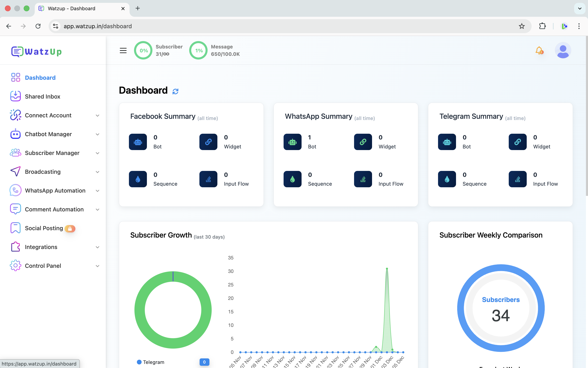Screen dimensions: 588x368
Task: Expand WhatsApp Automation chevron
Action: [x=97, y=191]
